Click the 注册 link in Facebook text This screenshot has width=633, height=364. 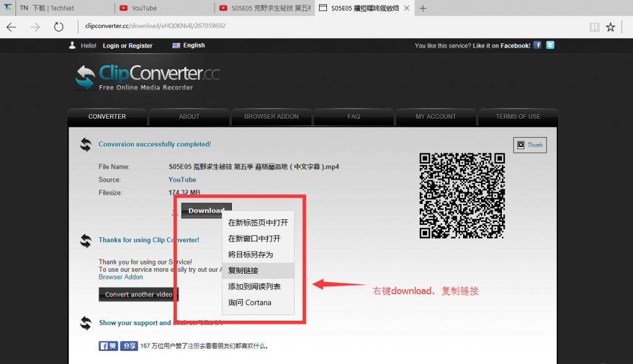click(193, 346)
